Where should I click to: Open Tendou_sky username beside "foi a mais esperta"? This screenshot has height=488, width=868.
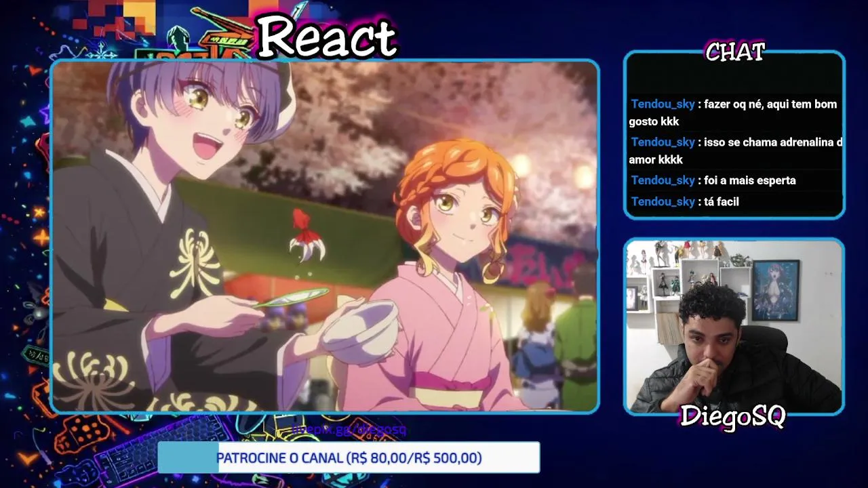click(663, 180)
